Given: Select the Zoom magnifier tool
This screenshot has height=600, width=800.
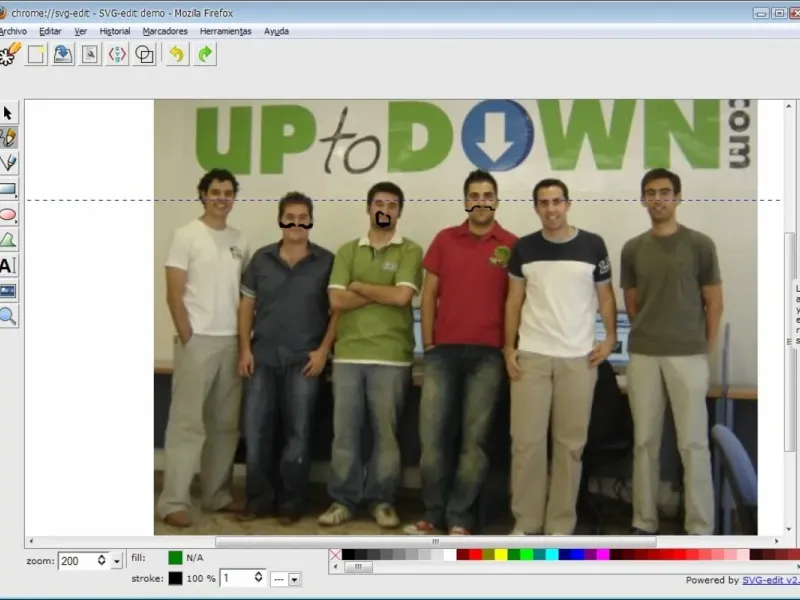Looking at the screenshot, I should click(x=8, y=316).
